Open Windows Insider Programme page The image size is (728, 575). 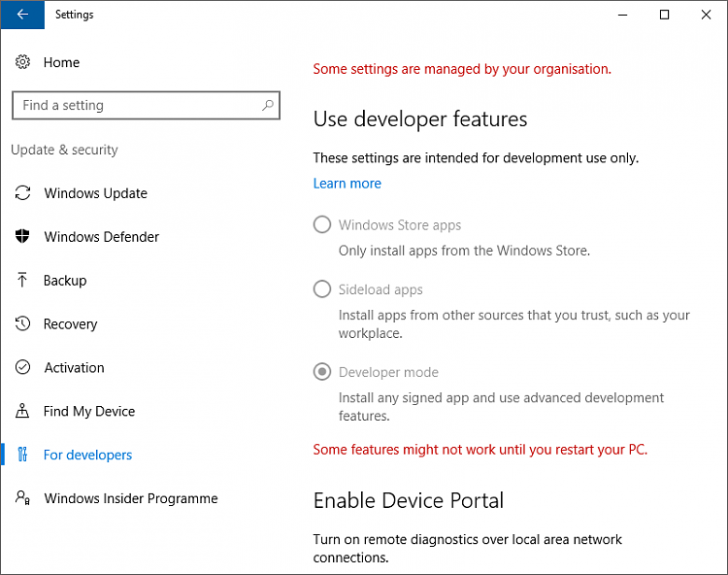point(131,498)
